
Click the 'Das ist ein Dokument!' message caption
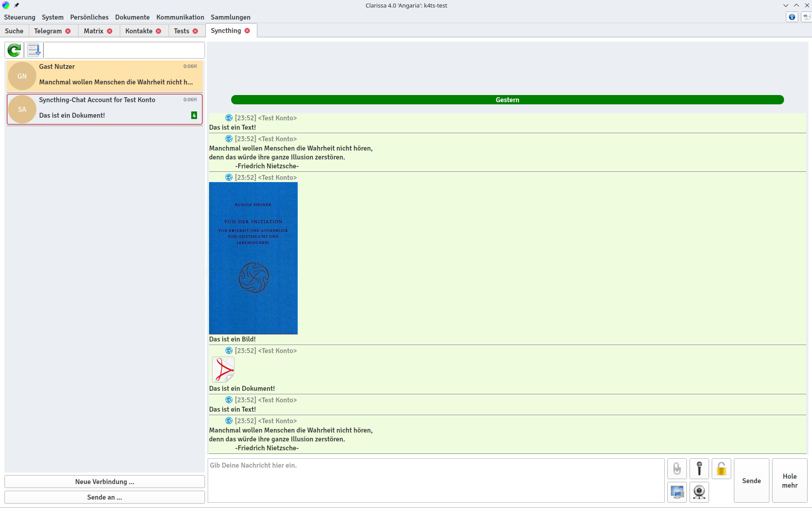tap(242, 389)
